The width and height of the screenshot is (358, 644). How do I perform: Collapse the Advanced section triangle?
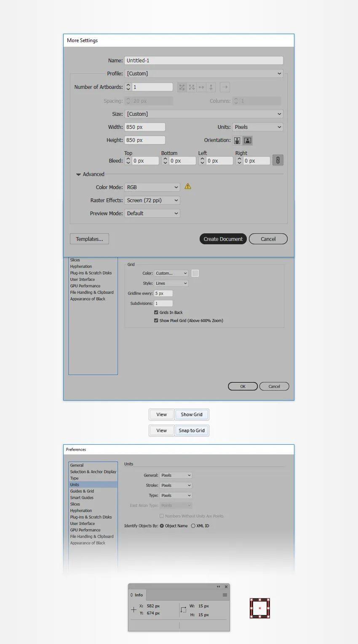[78, 174]
